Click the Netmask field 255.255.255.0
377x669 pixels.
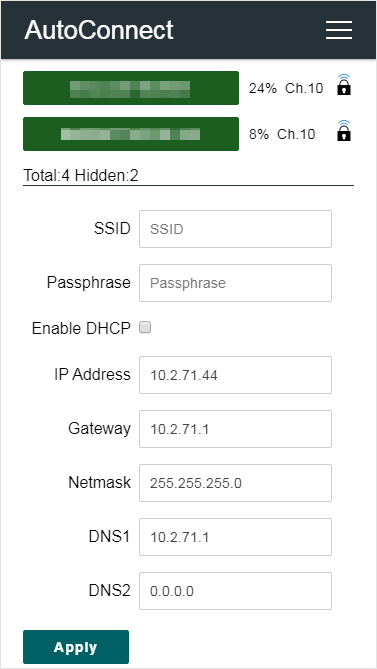(x=235, y=483)
